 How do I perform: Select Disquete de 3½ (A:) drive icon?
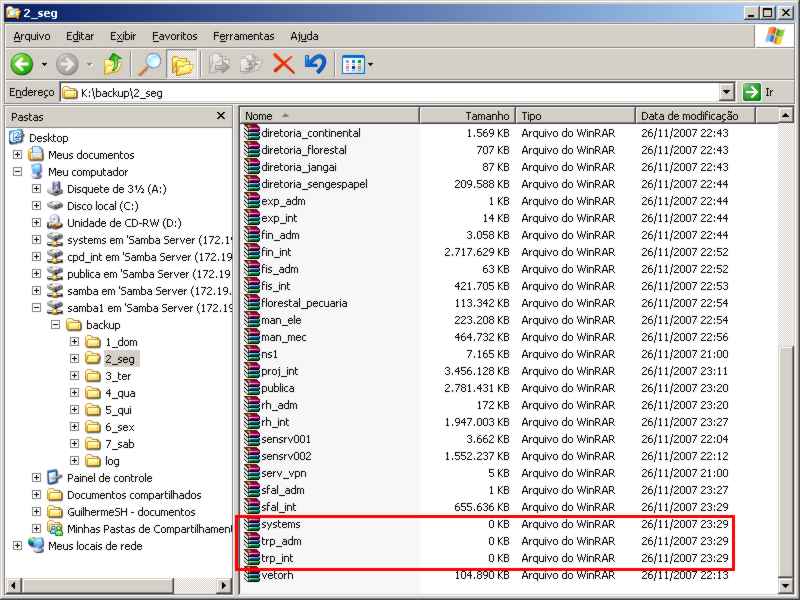[55, 189]
